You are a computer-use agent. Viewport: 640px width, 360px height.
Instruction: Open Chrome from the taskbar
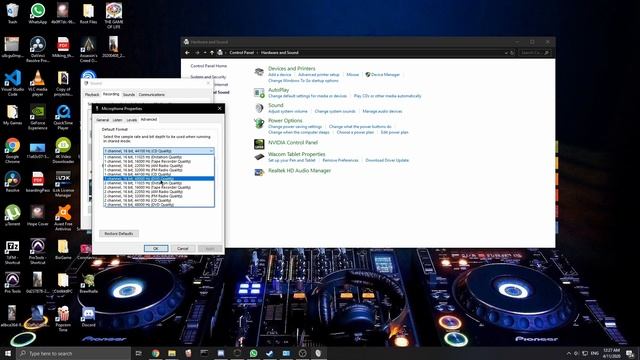click(156, 353)
